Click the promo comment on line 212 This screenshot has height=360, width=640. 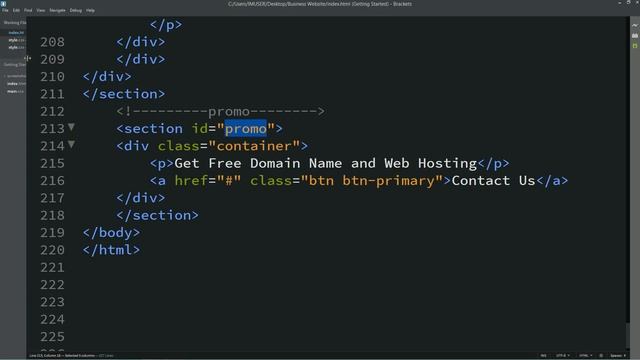[220, 111]
